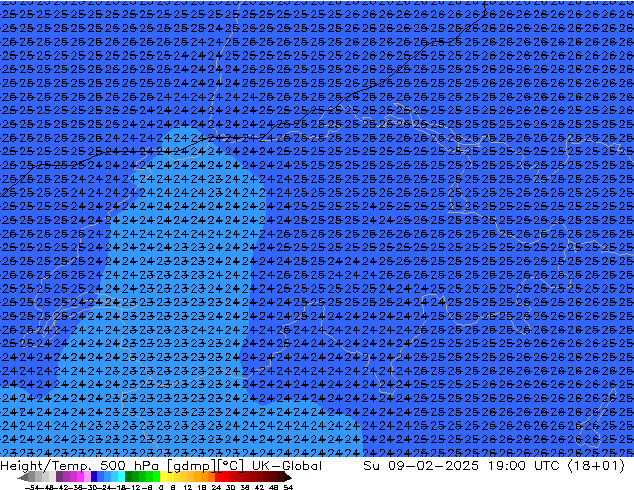Click the '54' label on the color scale
The width and height of the screenshot is (634, 490).
tap(288, 488)
